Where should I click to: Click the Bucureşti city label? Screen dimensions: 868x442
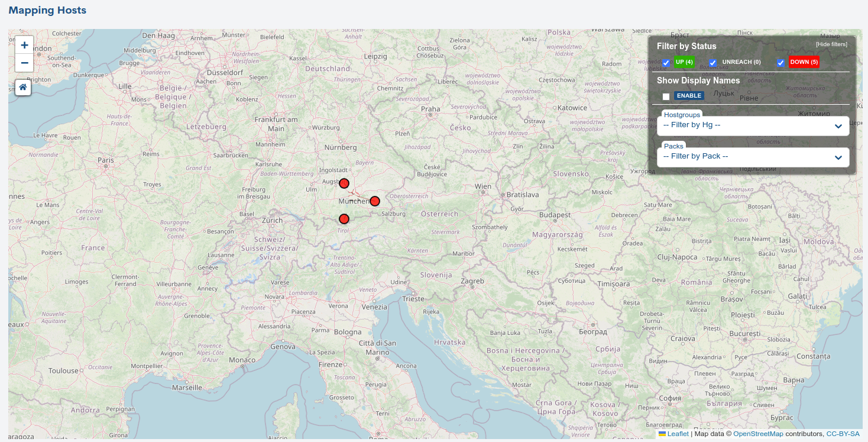[x=744, y=334]
